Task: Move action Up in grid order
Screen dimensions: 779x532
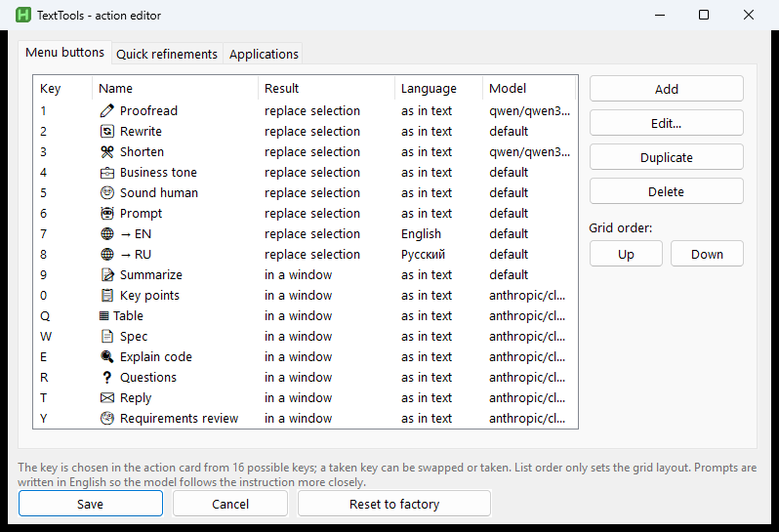Action: click(626, 254)
